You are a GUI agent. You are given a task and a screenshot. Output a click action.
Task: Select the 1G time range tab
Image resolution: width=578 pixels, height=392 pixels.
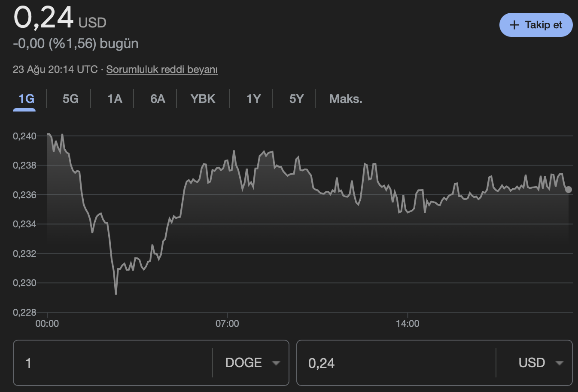click(x=26, y=99)
